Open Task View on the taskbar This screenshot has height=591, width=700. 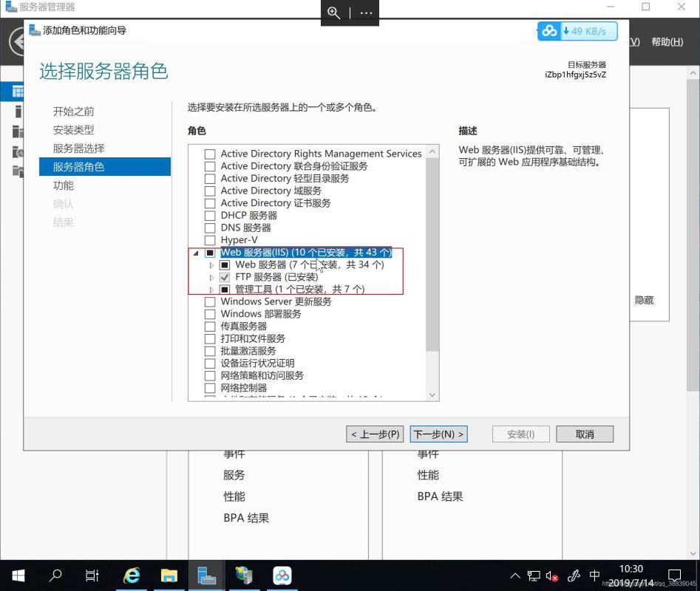click(x=92, y=575)
